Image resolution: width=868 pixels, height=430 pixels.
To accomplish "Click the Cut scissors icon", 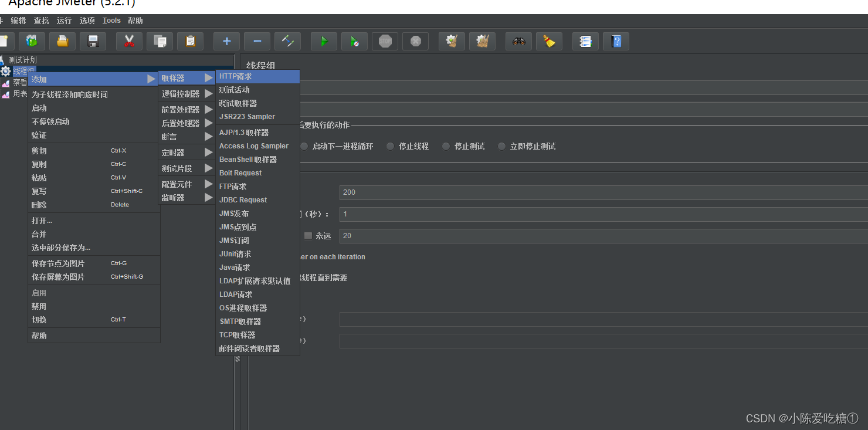I will coord(129,41).
